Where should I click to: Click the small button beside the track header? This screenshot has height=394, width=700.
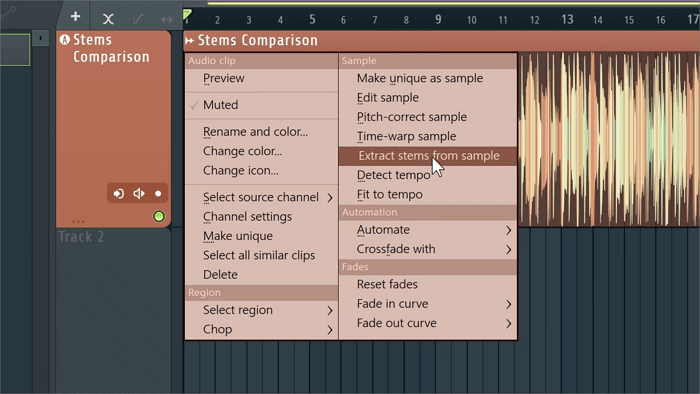tap(40, 38)
